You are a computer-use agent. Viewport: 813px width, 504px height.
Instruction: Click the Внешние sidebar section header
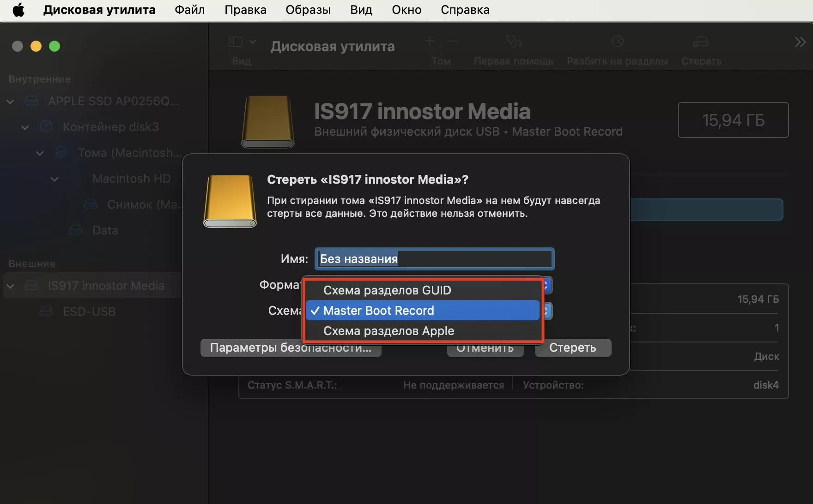coord(32,264)
